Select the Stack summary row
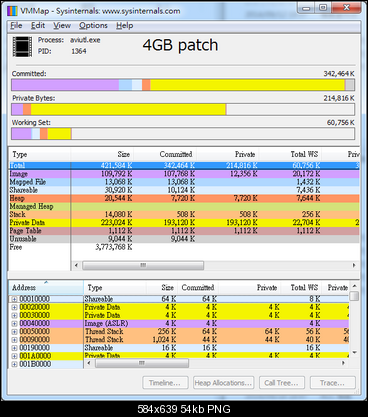 pos(184,214)
